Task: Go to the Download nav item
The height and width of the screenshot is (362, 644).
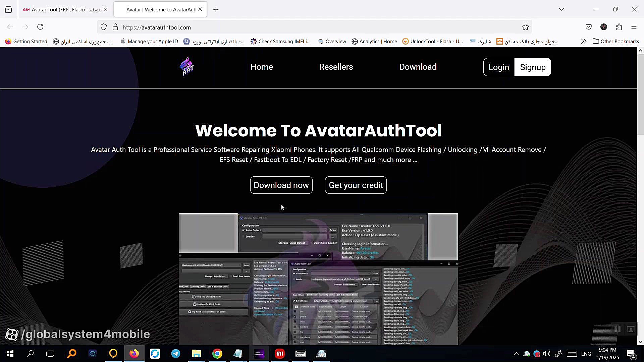Action: pos(418,67)
